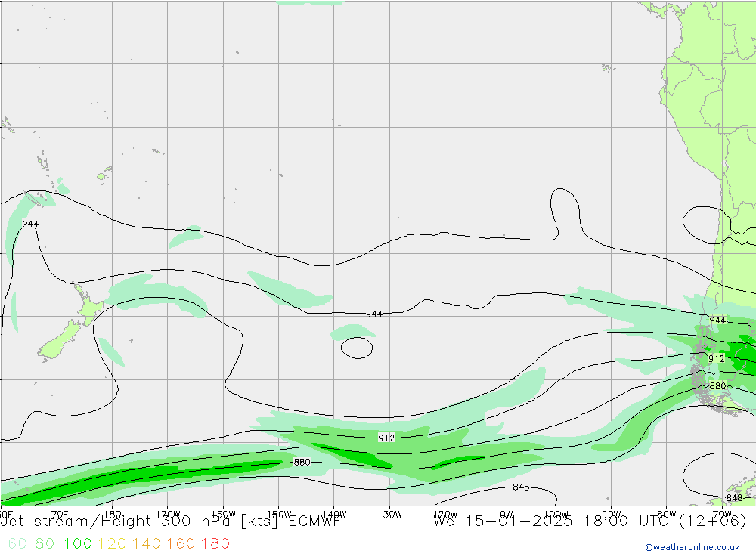Click the 944 contour label northwest of New Zealand

pyautogui.click(x=30, y=224)
